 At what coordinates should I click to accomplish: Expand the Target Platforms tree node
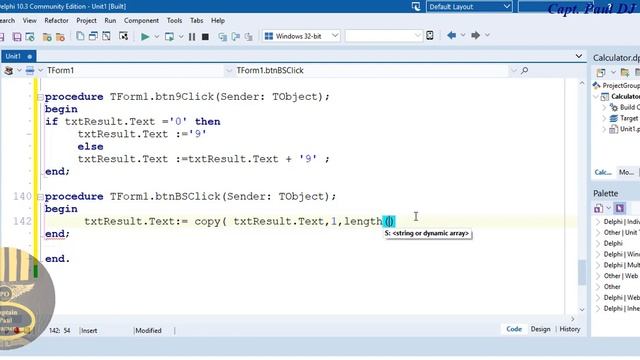(x=604, y=118)
